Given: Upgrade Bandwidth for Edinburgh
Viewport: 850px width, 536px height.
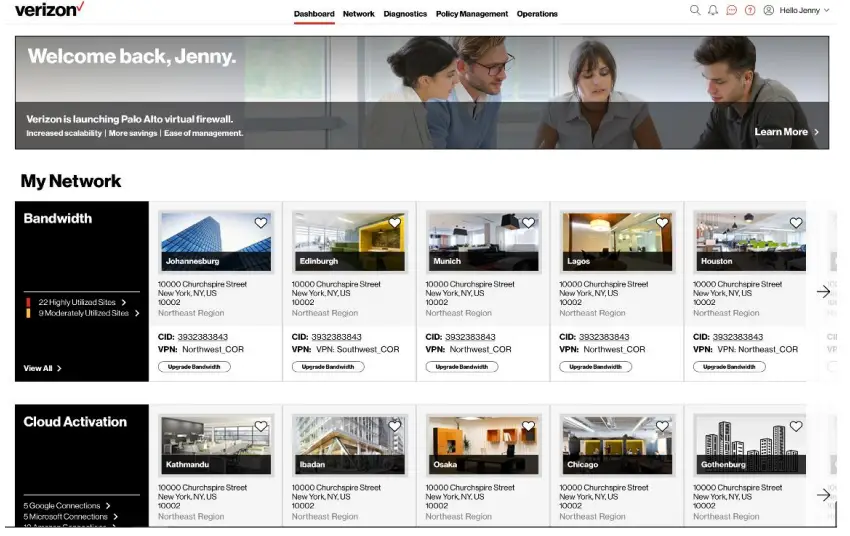Looking at the screenshot, I should 328,367.
